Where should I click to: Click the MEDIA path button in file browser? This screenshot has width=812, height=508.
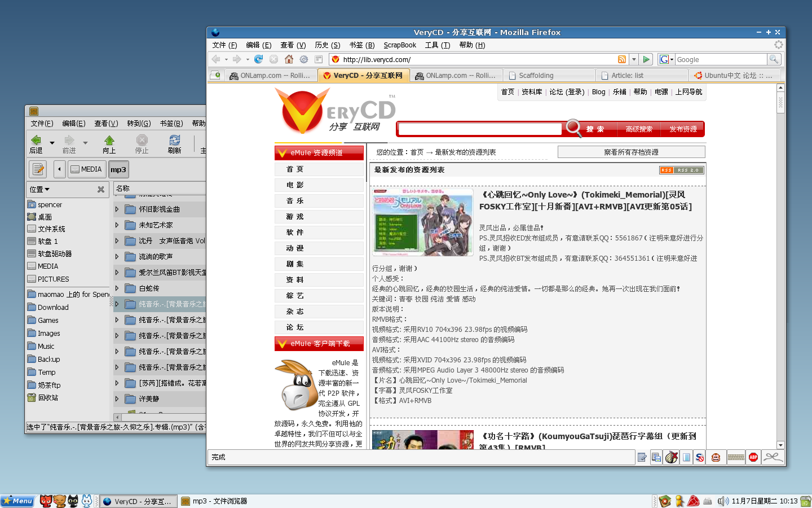tap(87, 169)
